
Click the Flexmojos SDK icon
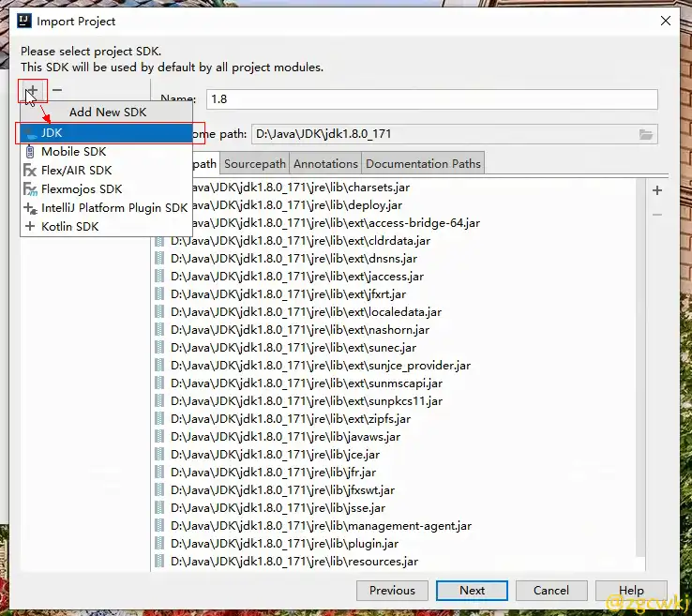(x=30, y=188)
